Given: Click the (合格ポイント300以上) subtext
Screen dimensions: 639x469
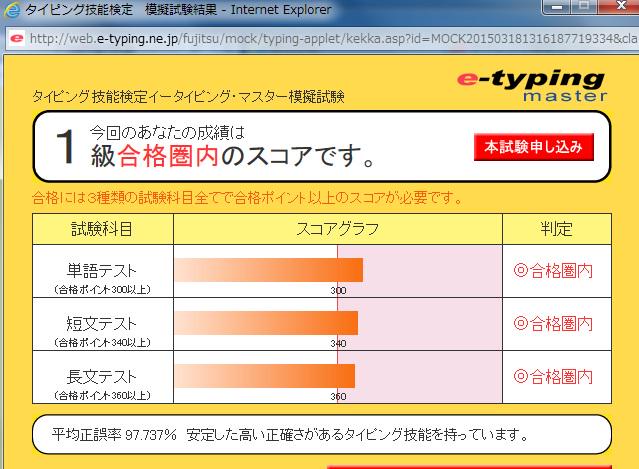Looking at the screenshot, I should click(x=102, y=290).
